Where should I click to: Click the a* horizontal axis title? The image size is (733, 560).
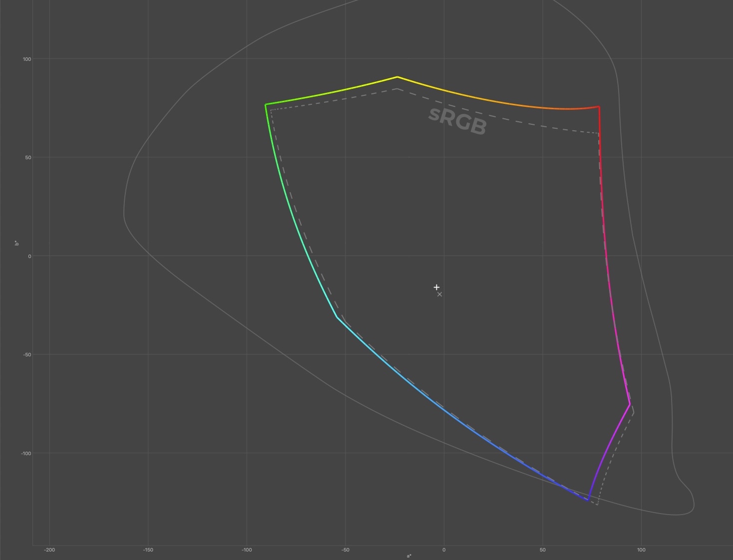(409, 556)
